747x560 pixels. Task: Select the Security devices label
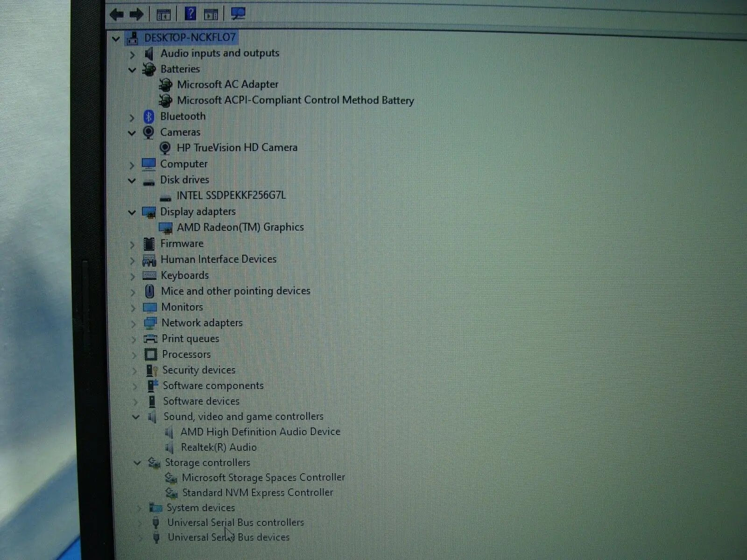click(199, 370)
